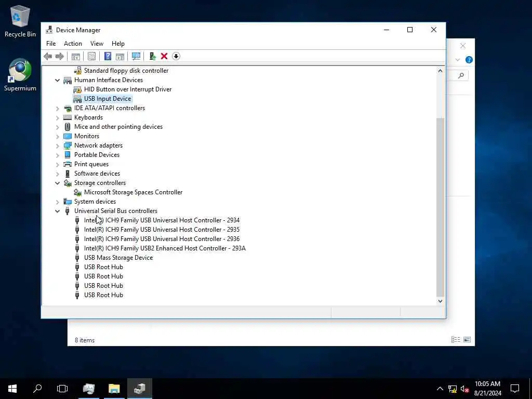Click the red X Uninstall device icon

(164, 56)
